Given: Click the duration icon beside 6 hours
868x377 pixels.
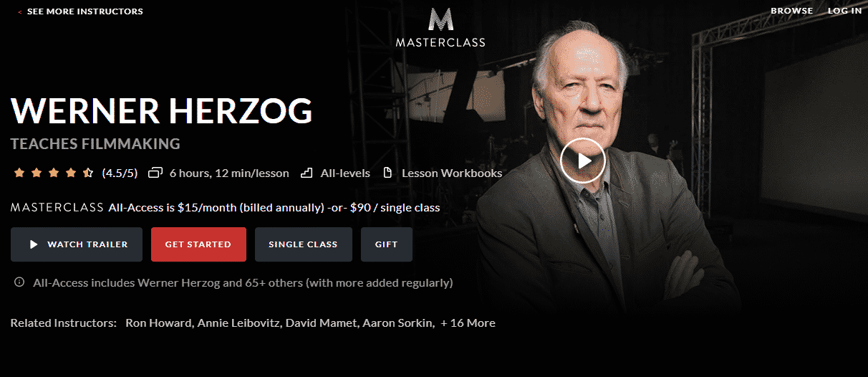Looking at the screenshot, I should click(x=155, y=173).
